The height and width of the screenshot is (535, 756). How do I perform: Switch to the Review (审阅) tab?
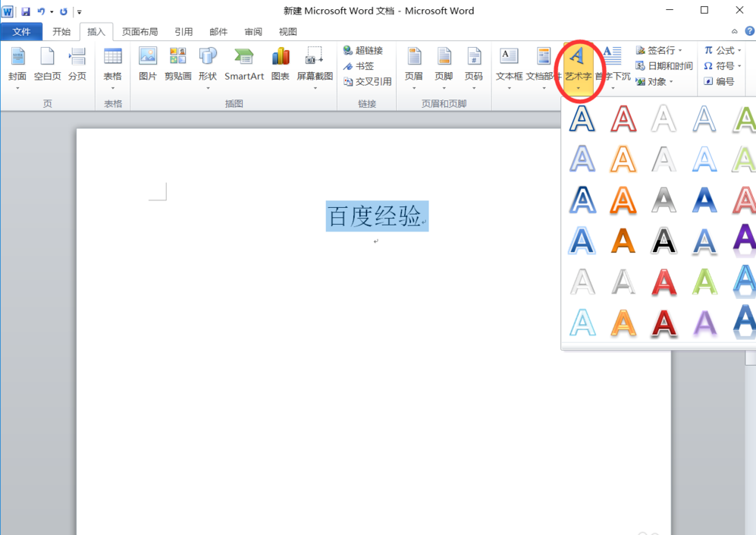253,32
